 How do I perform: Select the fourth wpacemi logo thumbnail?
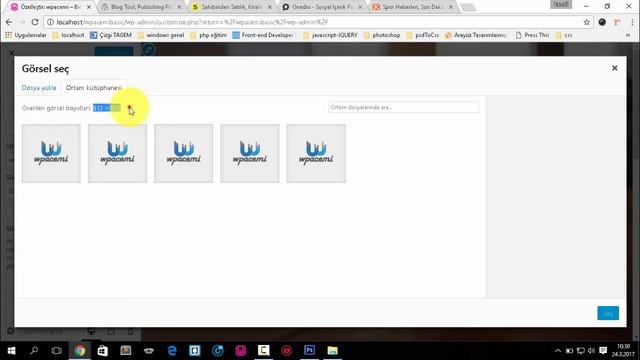(250, 153)
